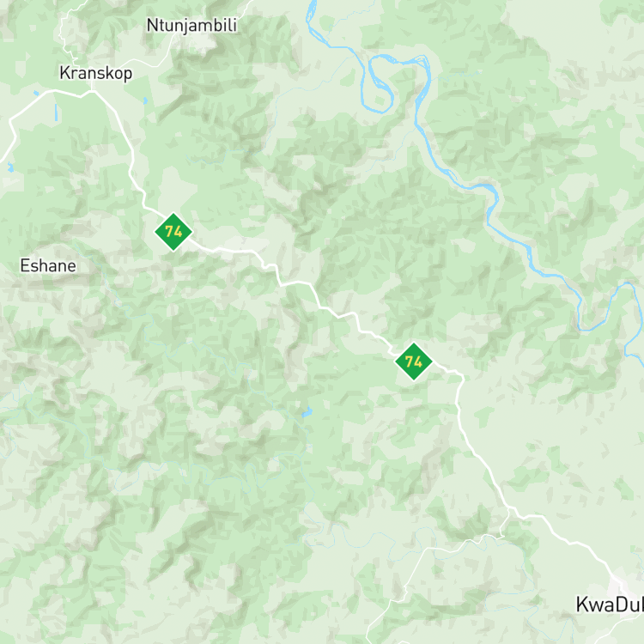The width and height of the screenshot is (644, 644).
Task: Click the oxbow loop of the river
Action: 378,84
